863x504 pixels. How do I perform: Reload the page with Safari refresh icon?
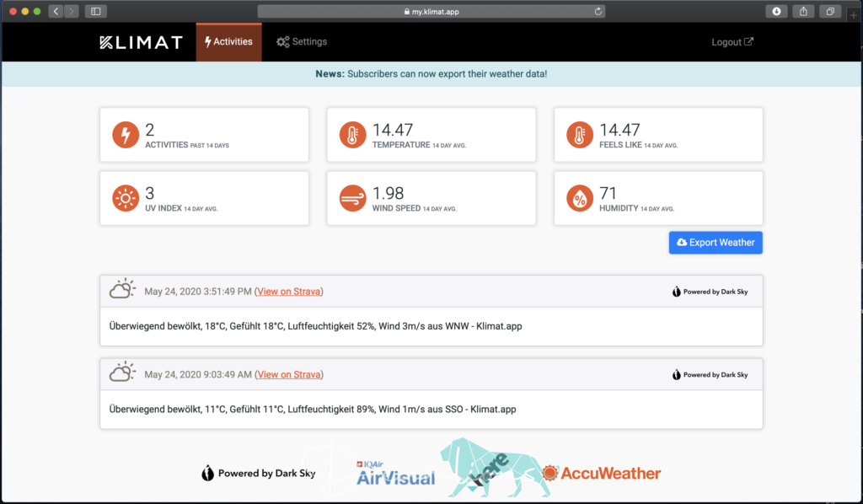(x=598, y=11)
